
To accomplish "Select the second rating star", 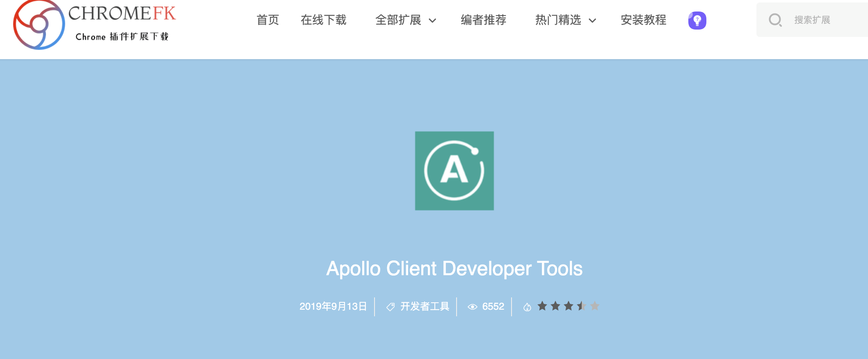I will point(555,306).
